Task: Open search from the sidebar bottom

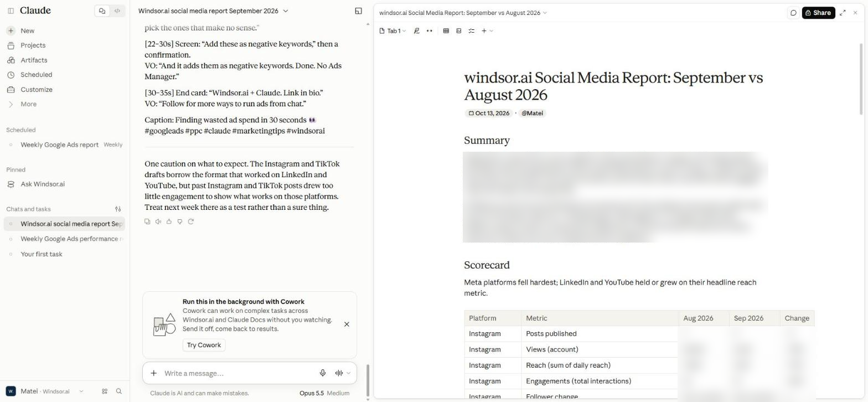Action: [118, 391]
